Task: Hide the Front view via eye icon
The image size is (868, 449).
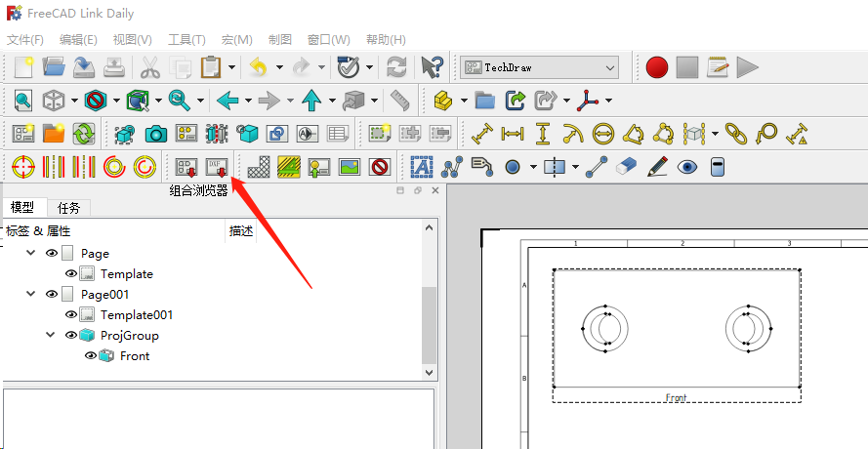Action: [x=91, y=356]
